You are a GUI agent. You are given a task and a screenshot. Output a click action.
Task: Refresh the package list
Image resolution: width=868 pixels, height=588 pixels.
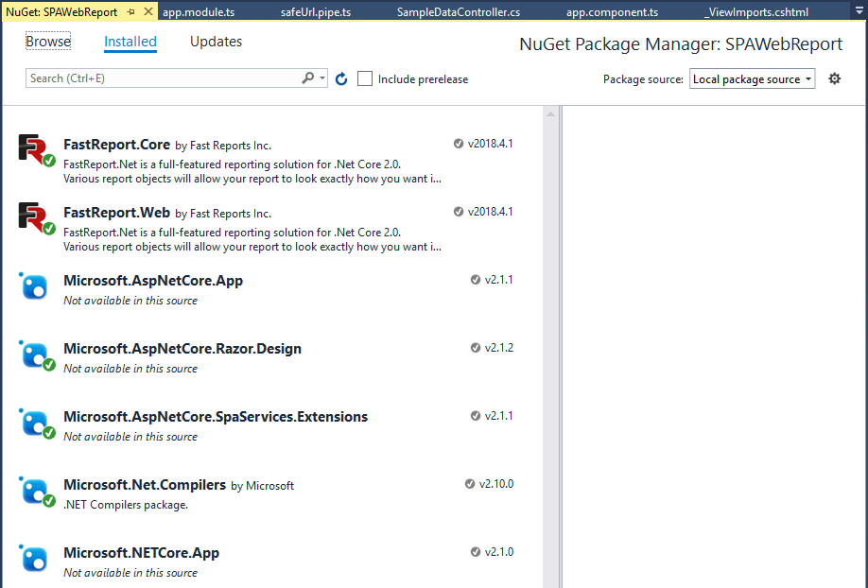pyautogui.click(x=341, y=78)
